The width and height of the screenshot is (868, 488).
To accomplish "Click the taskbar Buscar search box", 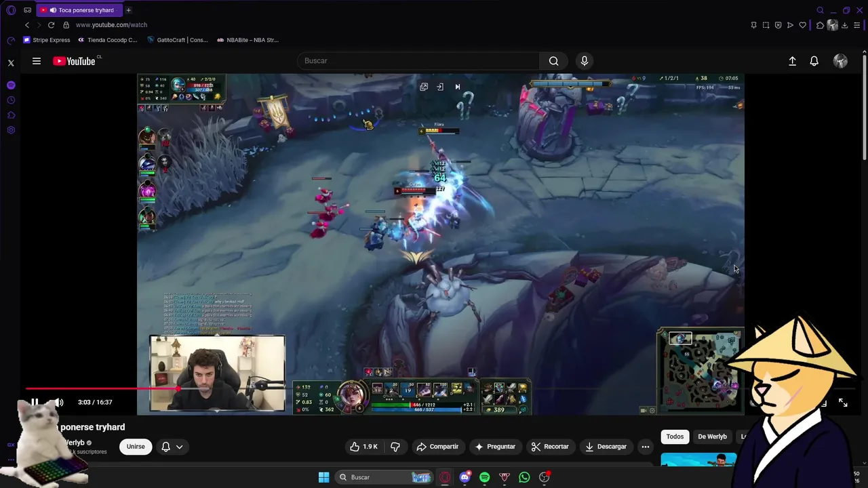I will [x=384, y=477].
